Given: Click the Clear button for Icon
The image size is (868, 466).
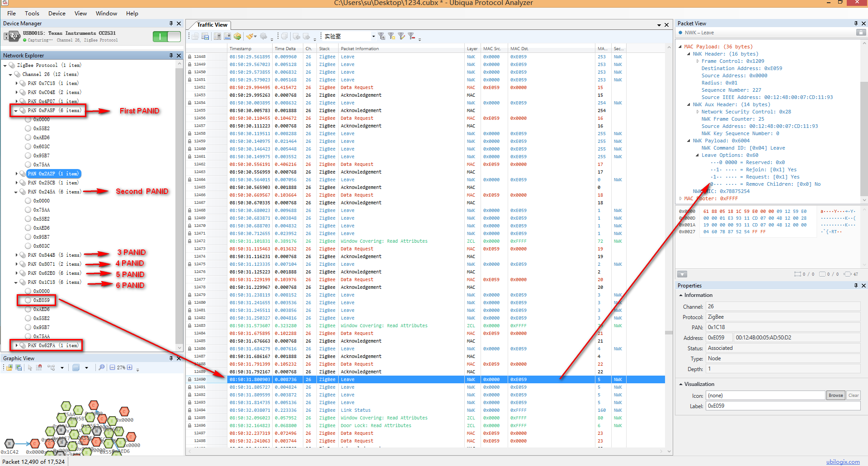Looking at the screenshot, I should click(853, 395).
